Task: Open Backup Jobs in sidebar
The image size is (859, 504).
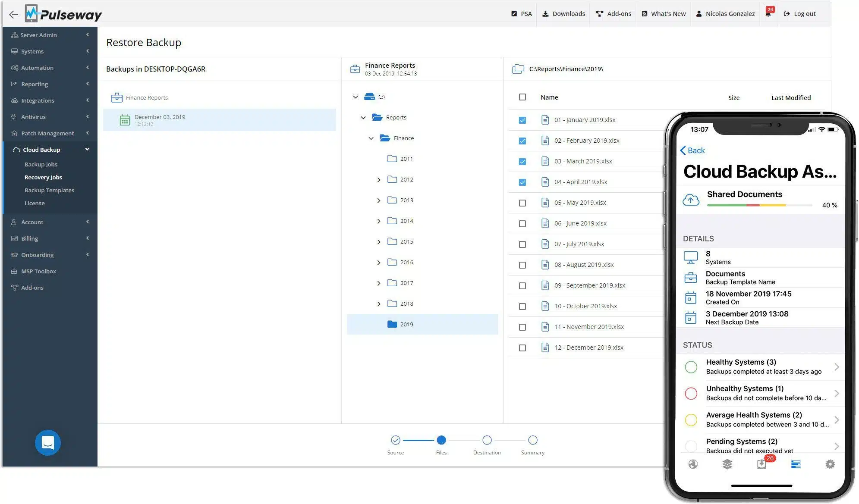Action: click(41, 164)
